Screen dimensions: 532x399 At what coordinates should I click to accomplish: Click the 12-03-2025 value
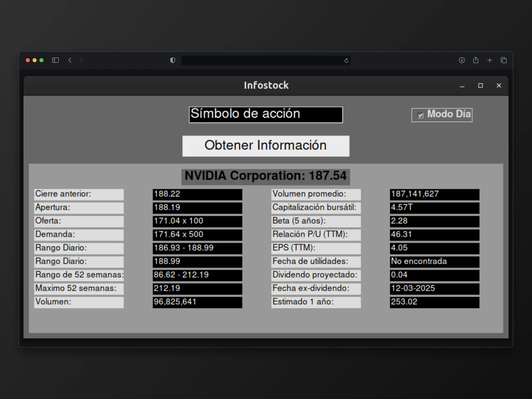coord(434,289)
